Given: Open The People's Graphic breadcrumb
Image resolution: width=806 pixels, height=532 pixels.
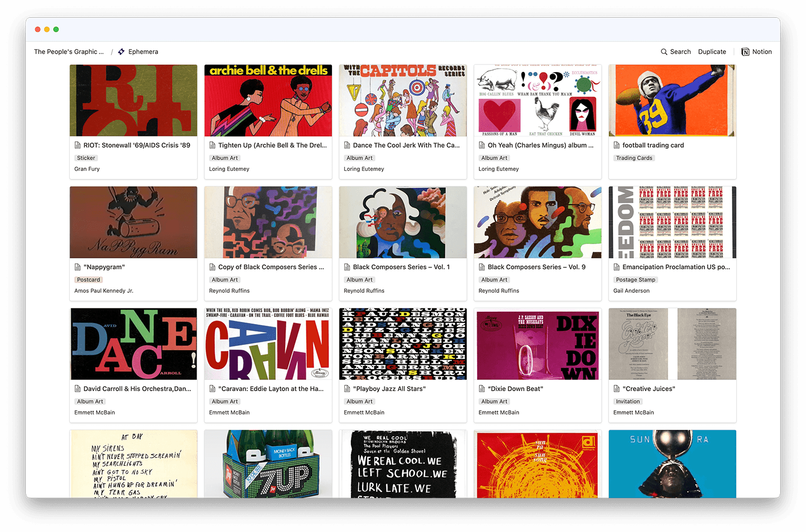Looking at the screenshot, I should (x=69, y=52).
